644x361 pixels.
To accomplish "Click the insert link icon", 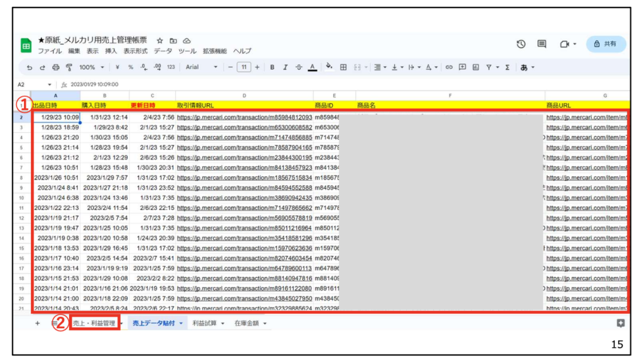I will click(x=449, y=67).
